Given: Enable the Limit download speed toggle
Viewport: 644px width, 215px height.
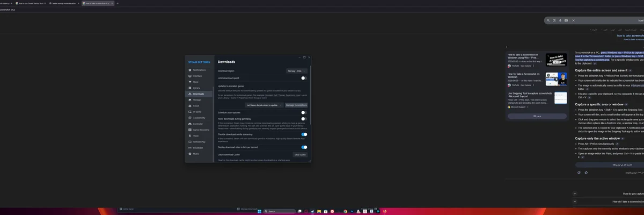Looking at the screenshot, I should coord(304,78).
